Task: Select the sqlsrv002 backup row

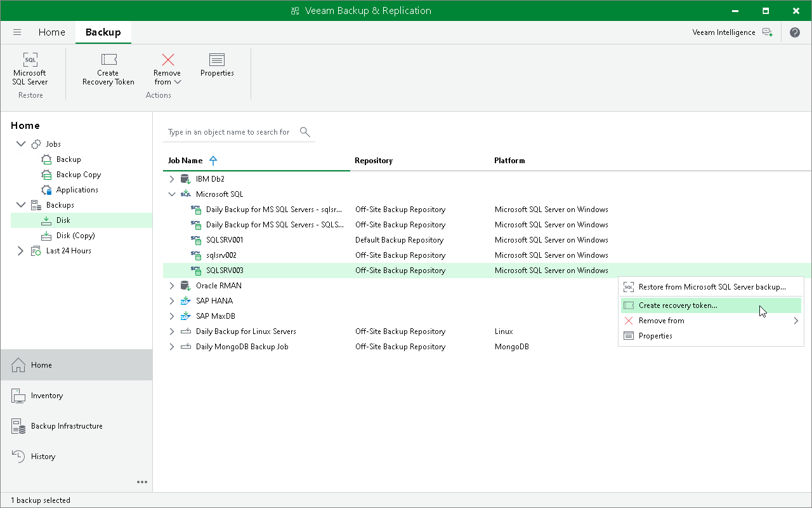Action: (487, 255)
